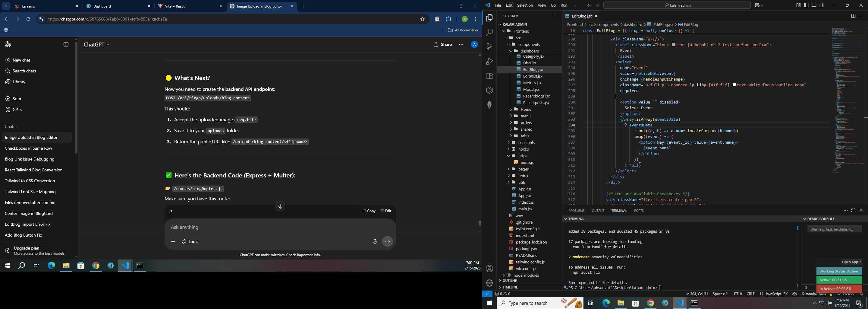Open Selection menu in VS Code

[x=525, y=5]
